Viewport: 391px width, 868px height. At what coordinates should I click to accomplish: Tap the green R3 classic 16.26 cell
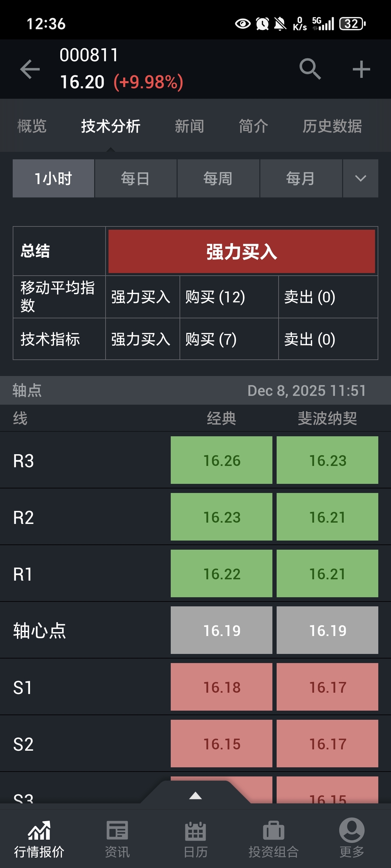(x=222, y=460)
